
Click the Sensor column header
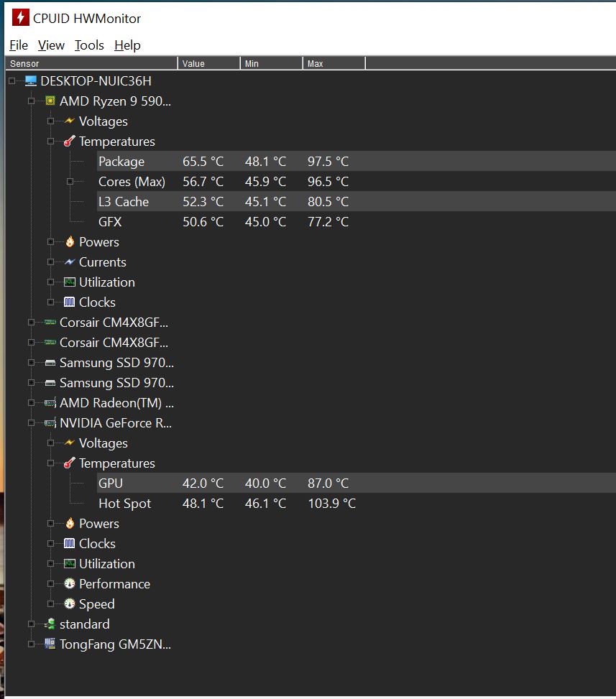[x=91, y=63]
